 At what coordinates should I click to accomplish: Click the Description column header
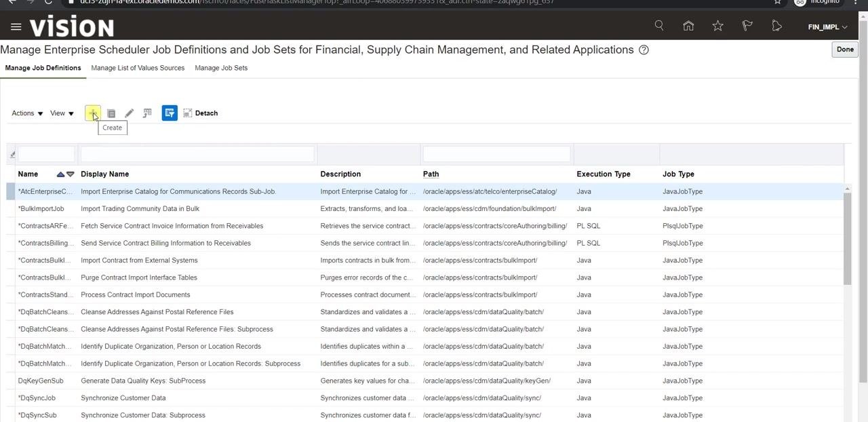point(340,174)
